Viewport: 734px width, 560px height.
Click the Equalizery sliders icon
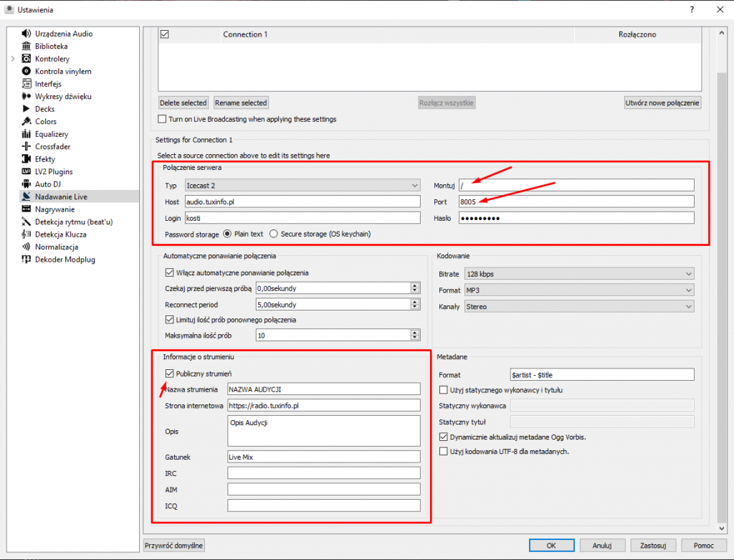[27, 134]
